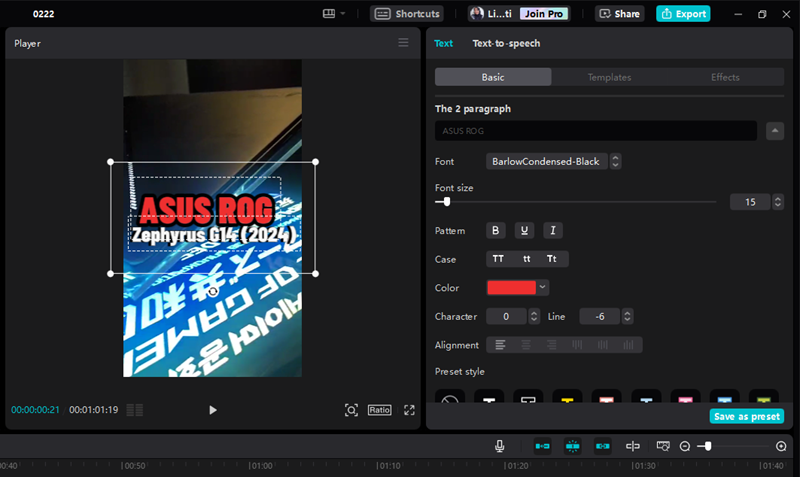800x477 pixels.
Task: Expand the text color dropdown arrow
Action: coord(543,288)
